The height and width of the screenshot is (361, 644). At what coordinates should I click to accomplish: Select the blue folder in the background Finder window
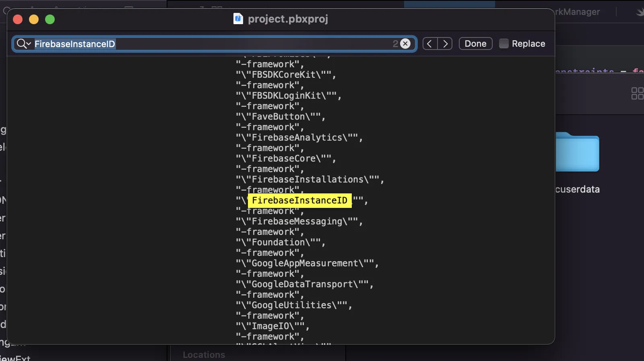(577, 152)
